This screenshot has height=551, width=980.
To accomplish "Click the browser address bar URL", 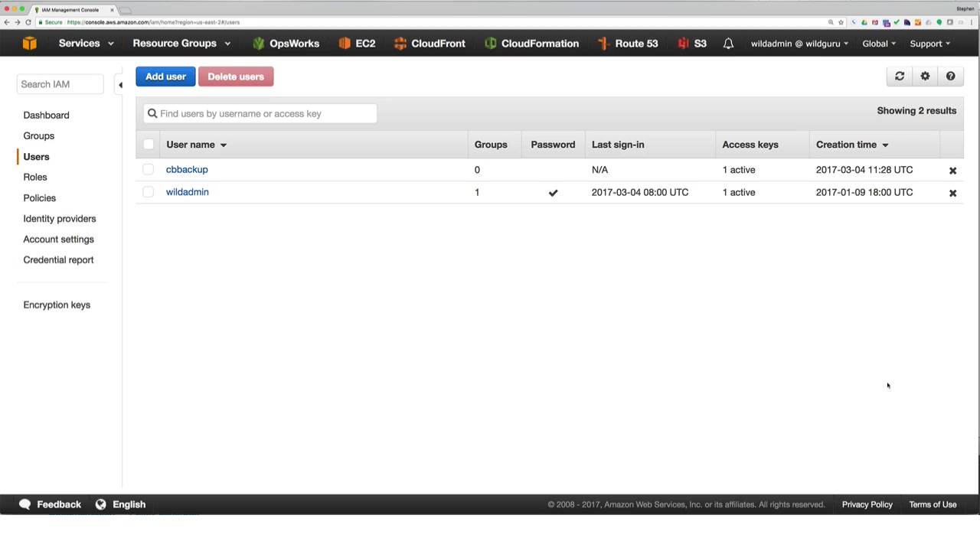I will [x=153, y=22].
